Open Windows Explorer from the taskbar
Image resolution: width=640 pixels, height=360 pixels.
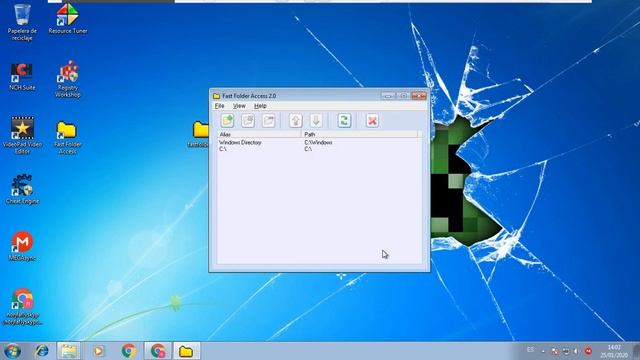[69, 351]
